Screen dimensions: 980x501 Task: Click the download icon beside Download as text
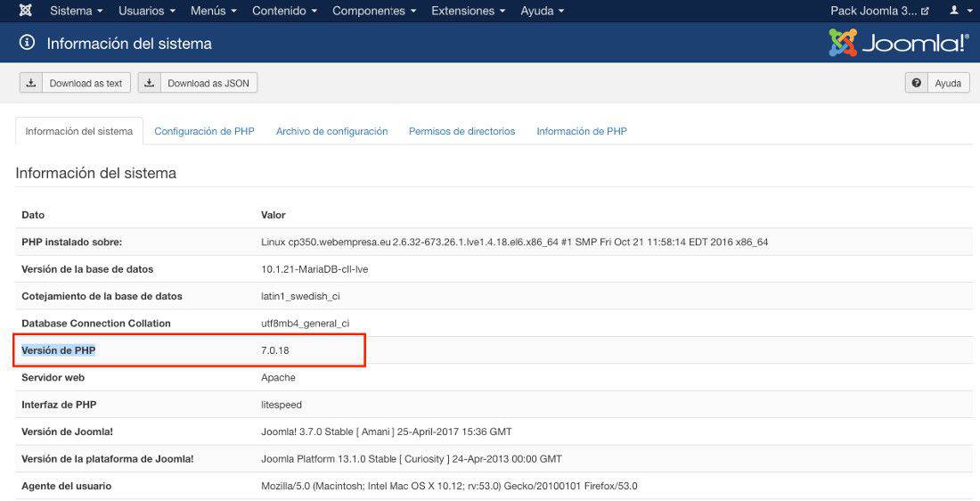[31, 83]
